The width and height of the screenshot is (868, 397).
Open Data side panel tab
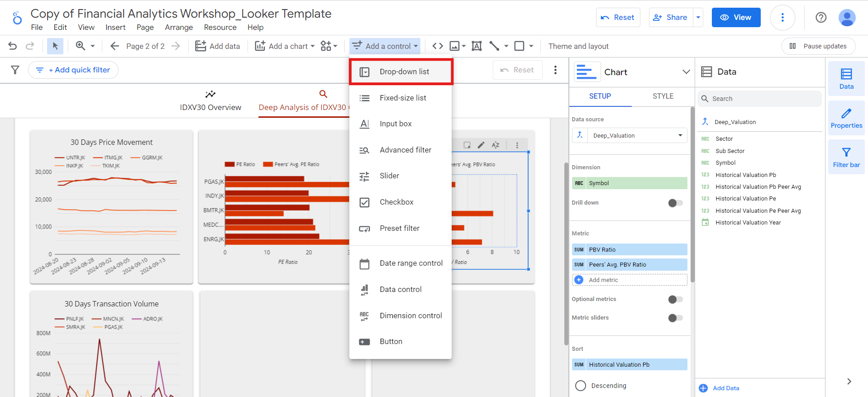pos(846,79)
